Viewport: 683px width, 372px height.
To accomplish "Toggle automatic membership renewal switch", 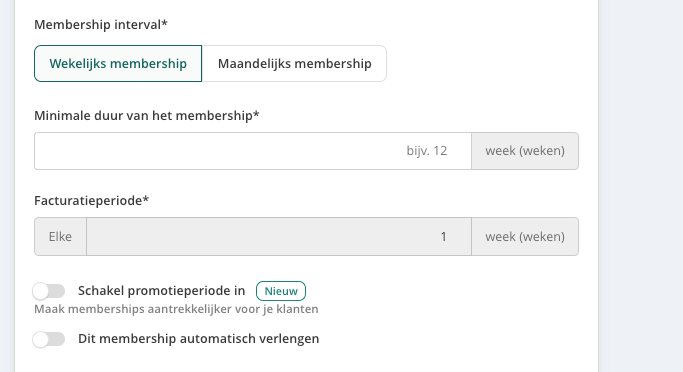I will [49, 339].
